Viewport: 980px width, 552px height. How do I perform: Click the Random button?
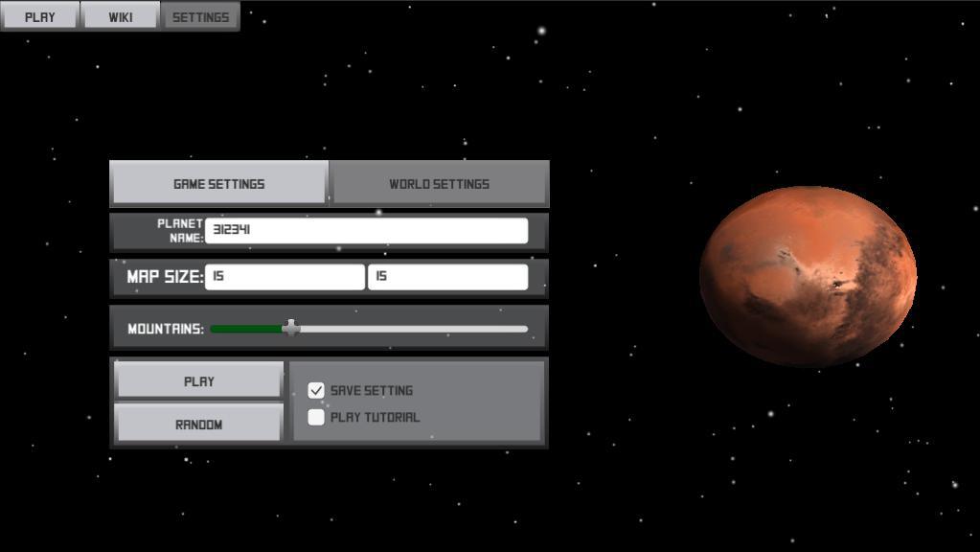coord(199,424)
